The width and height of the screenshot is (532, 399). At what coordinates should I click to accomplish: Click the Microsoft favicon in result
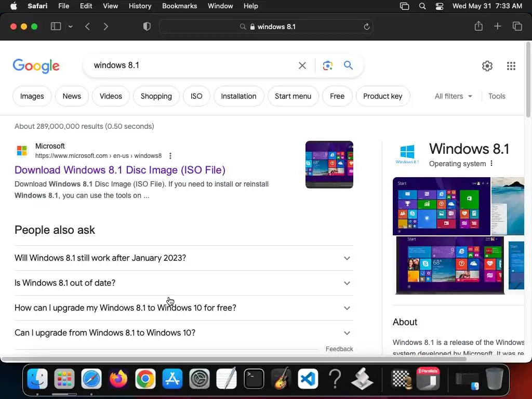tap(22, 150)
